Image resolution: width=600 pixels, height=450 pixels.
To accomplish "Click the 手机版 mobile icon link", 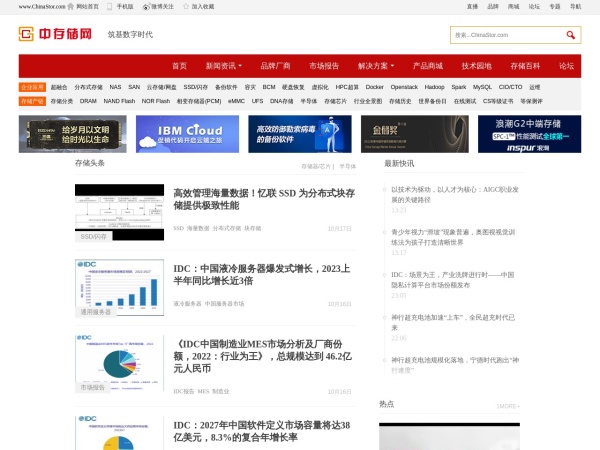I will tap(124, 6).
